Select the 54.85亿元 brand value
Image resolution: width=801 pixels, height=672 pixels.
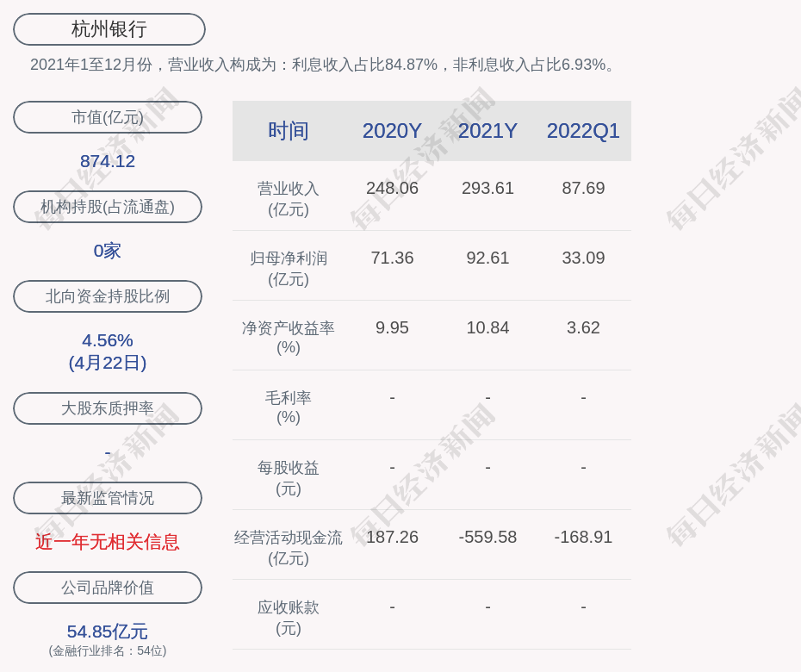click(x=108, y=632)
